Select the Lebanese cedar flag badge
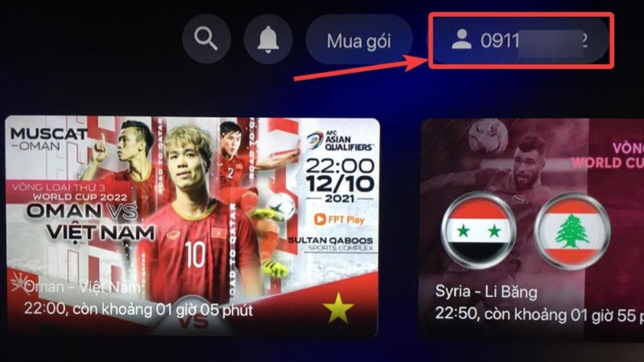Viewport: 644px width, 362px height. (572, 230)
